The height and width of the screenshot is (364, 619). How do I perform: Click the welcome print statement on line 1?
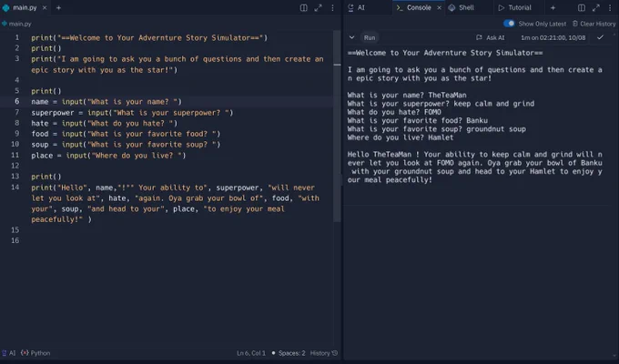[x=149, y=37]
